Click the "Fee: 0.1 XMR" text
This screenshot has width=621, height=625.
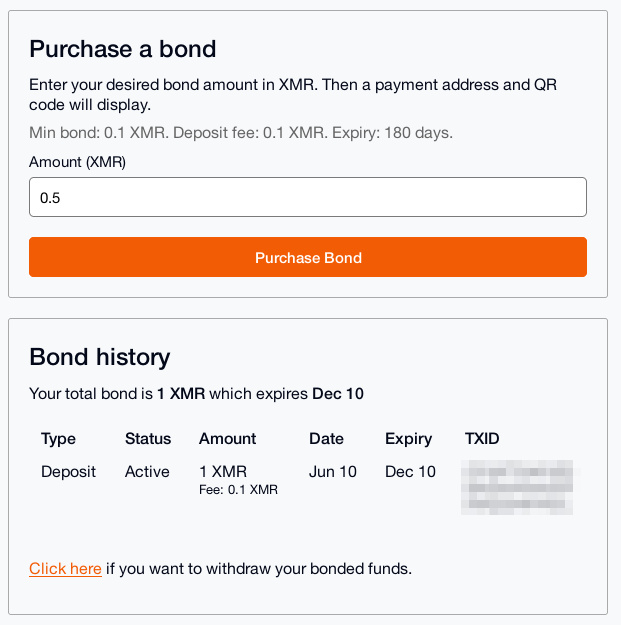coord(238,490)
